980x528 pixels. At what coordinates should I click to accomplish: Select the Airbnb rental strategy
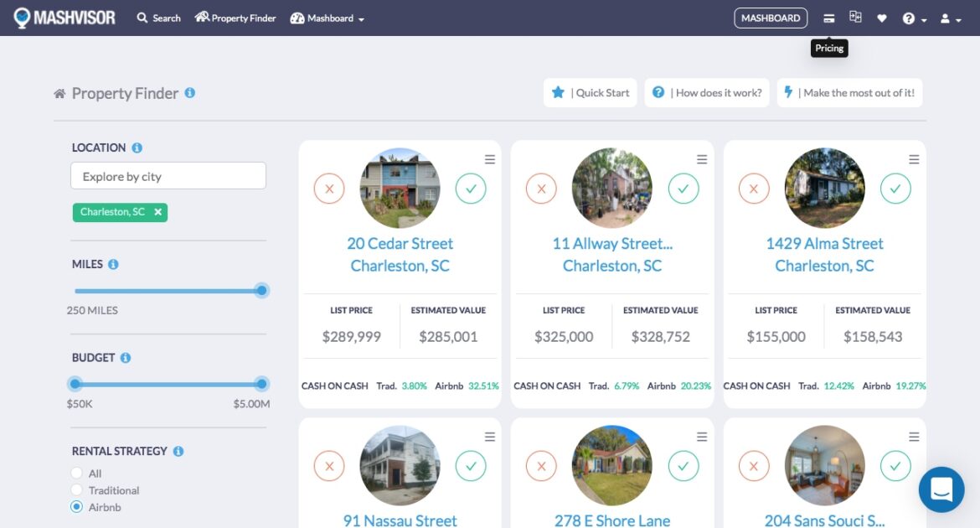click(x=77, y=507)
